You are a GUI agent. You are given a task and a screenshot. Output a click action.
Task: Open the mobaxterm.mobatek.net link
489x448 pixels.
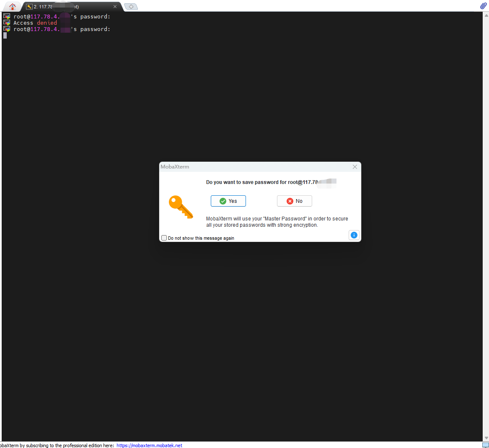tap(150, 445)
